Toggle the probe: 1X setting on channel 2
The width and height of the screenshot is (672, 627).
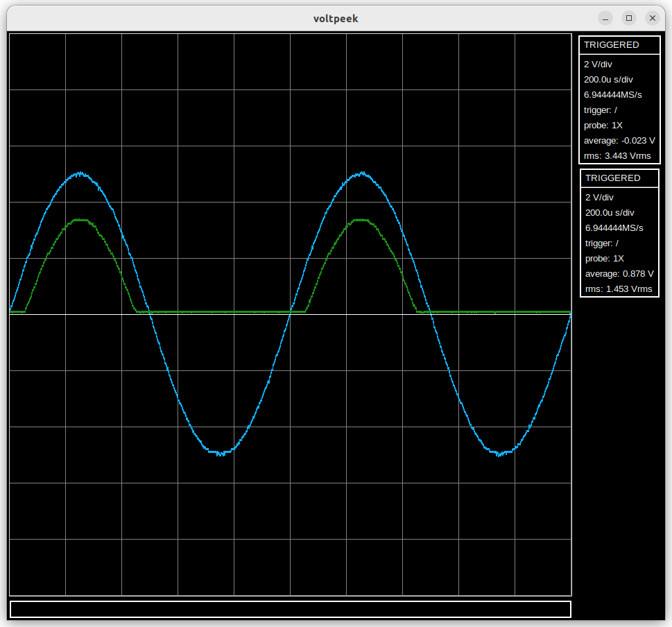[601, 258]
